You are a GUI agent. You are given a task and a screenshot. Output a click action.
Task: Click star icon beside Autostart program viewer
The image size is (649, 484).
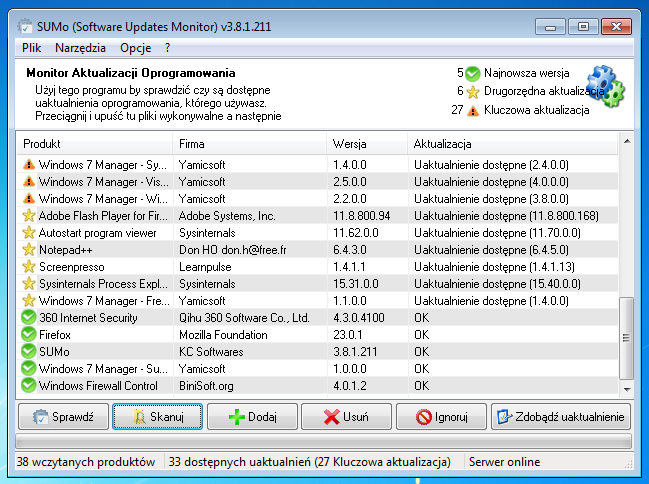[29, 233]
